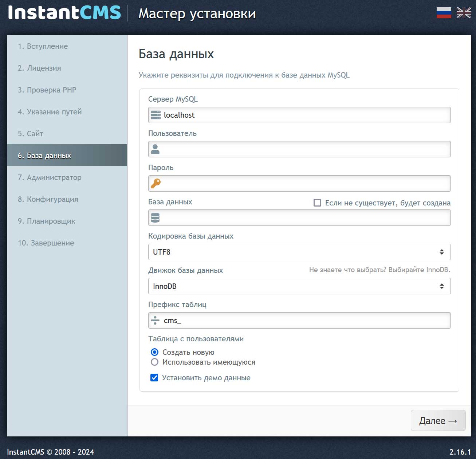Click the 'Если не существует, будет создана' label

tap(388, 203)
